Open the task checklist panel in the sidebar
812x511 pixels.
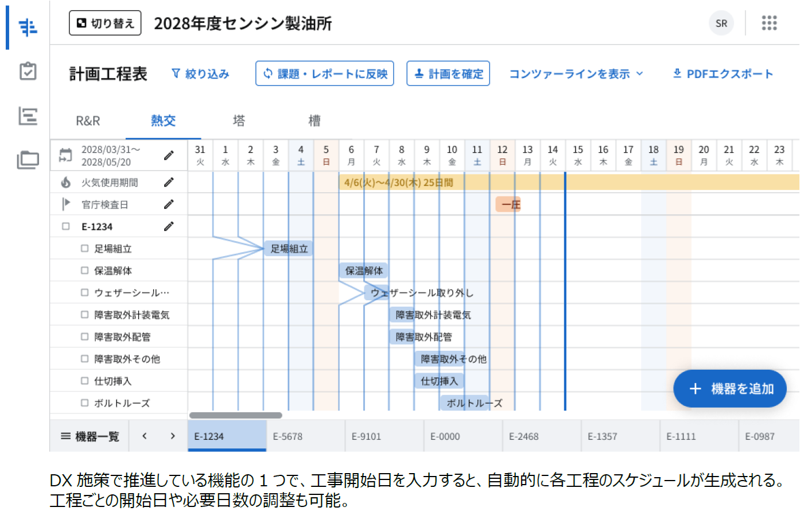[27, 71]
